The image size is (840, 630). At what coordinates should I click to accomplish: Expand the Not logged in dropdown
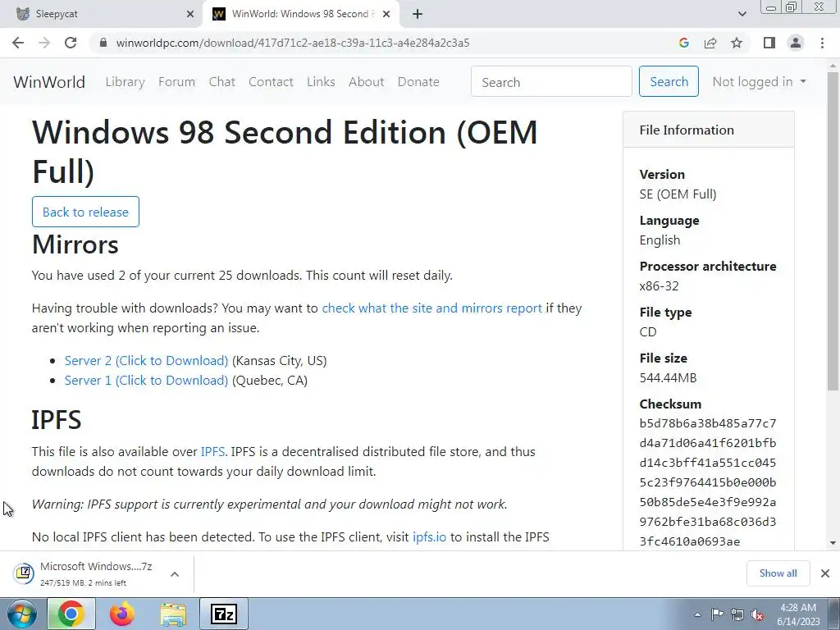click(759, 81)
